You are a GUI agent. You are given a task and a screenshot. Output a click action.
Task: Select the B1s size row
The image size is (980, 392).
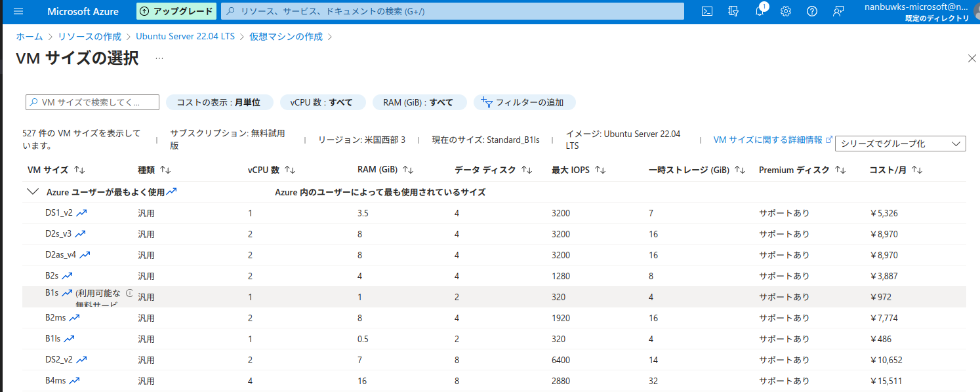click(x=494, y=297)
